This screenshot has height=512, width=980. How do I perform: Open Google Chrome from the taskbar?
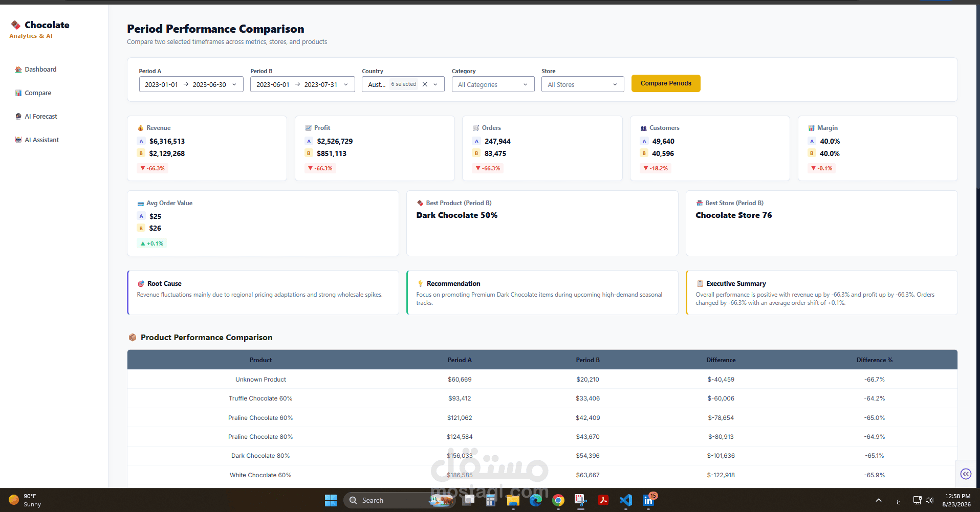tap(558, 500)
